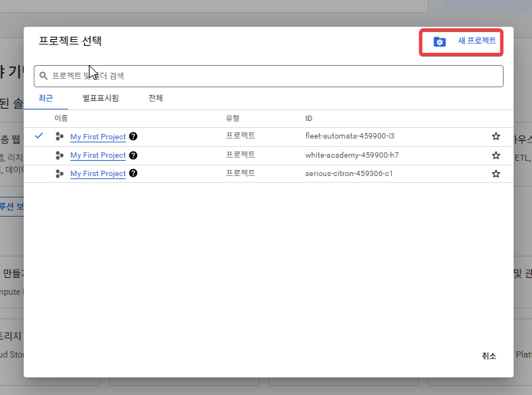This screenshot has height=395, width=532.
Task: Star the white-academy-459900-h7 project
Action: (x=496, y=155)
